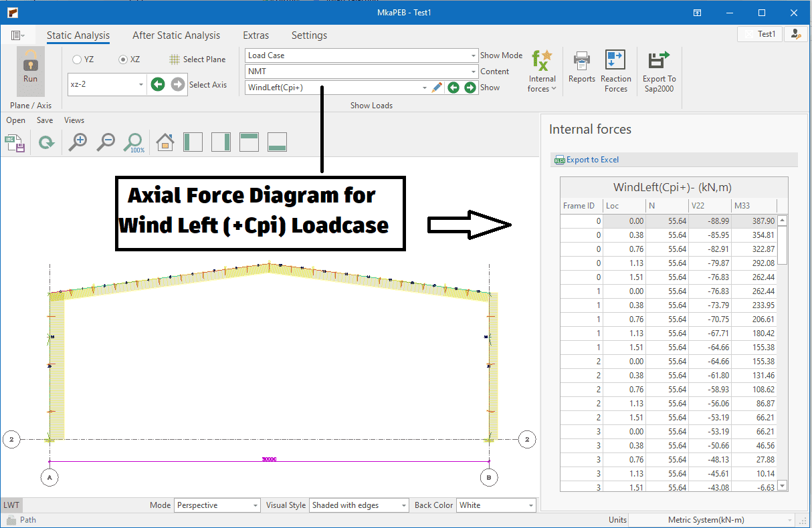Open the Settings tab

coord(309,35)
